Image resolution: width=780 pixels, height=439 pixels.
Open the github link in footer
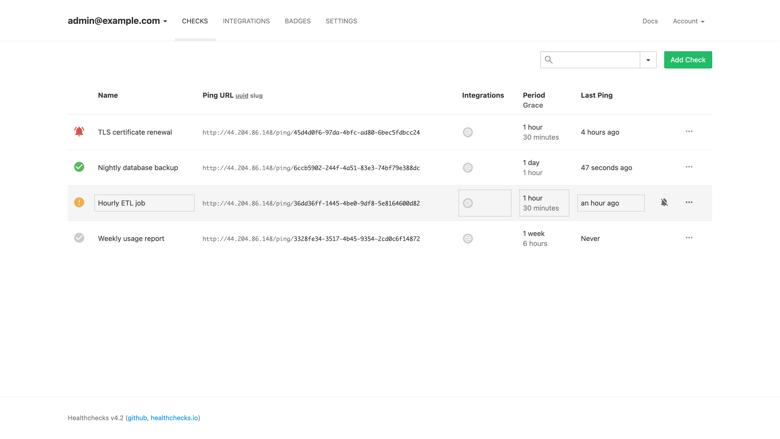click(137, 418)
